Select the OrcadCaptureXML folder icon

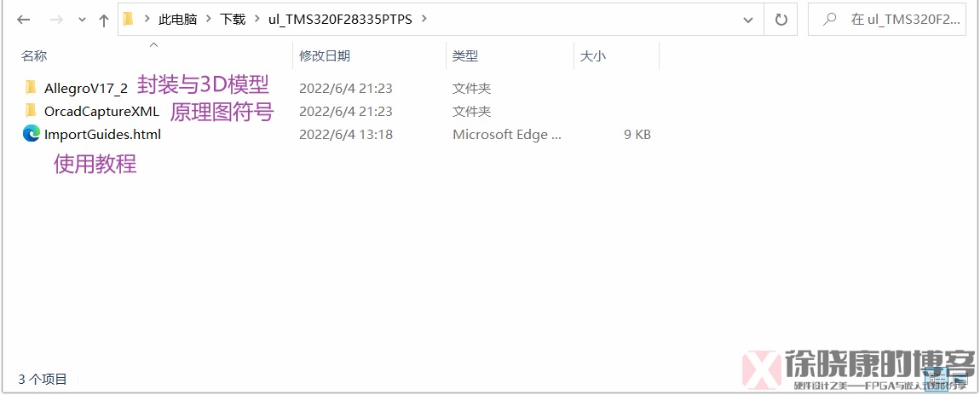coord(31,111)
